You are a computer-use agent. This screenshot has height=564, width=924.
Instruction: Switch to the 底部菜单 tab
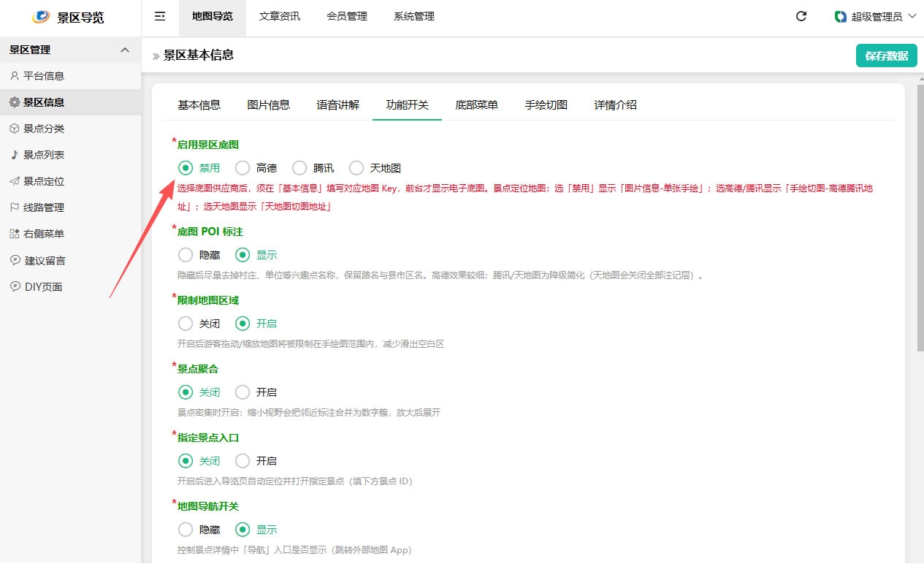pos(477,105)
